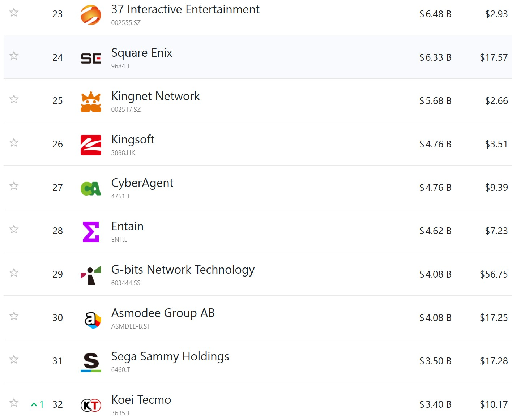Click the red Kingsoft logo
This screenshot has width=512, height=420.
(91, 145)
